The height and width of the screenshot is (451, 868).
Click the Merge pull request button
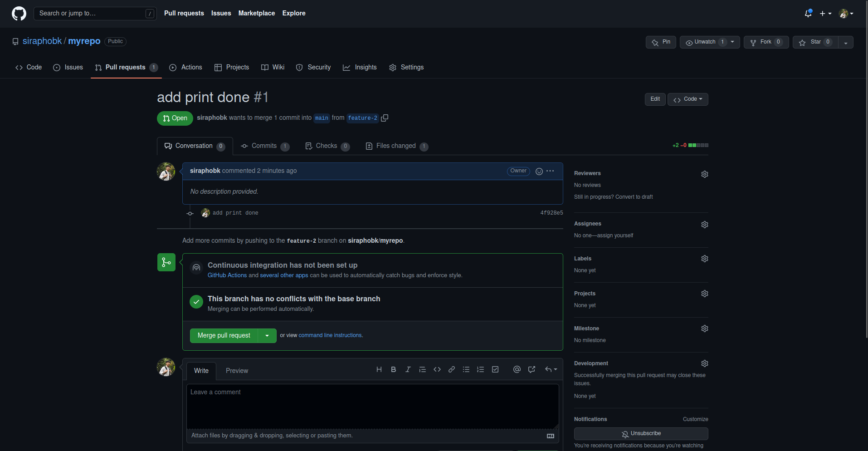tap(224, 336)
